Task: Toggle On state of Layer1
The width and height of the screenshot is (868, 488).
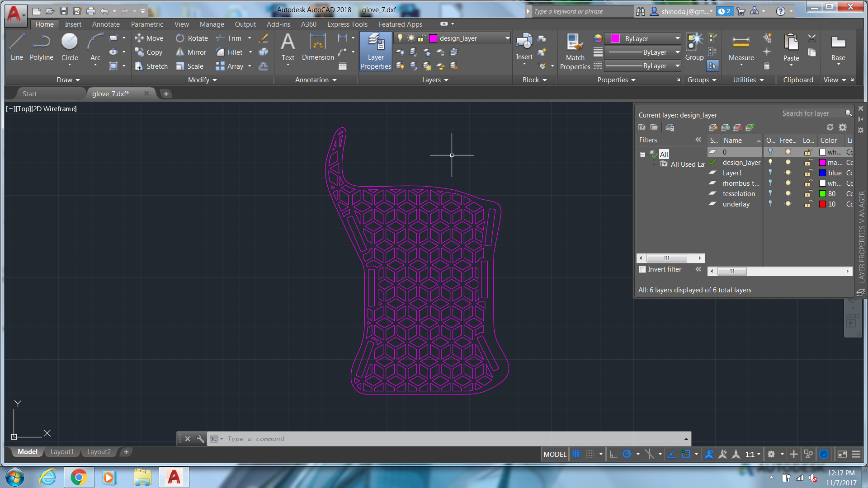Action: [770, 173]
